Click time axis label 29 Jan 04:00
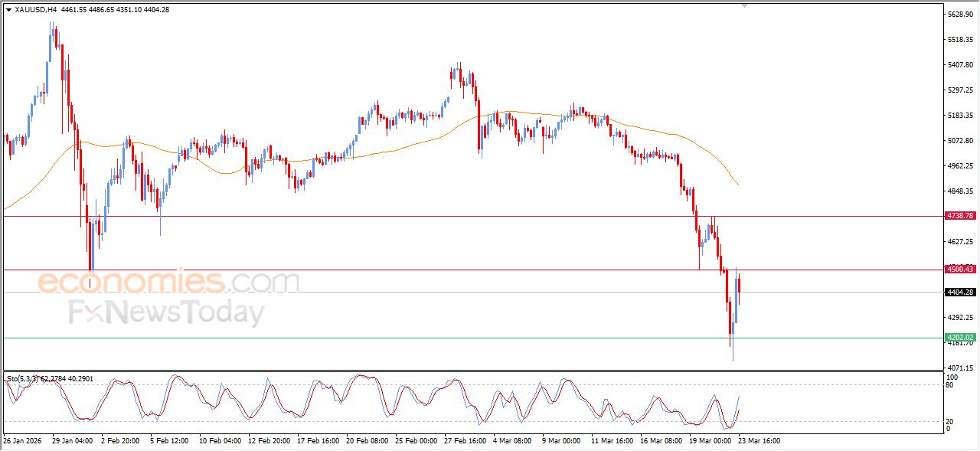This screenshot has height=451, width=980. pyautogui.click(x=72, y=441)
